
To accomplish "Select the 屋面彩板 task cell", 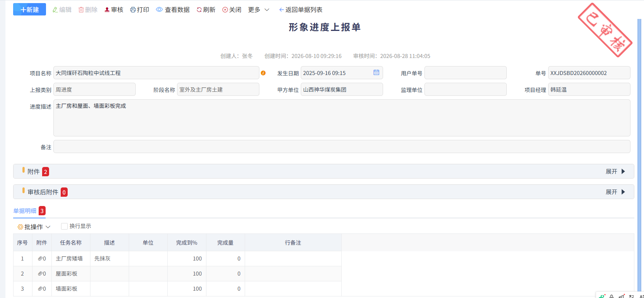I will (x=71, y=274).
